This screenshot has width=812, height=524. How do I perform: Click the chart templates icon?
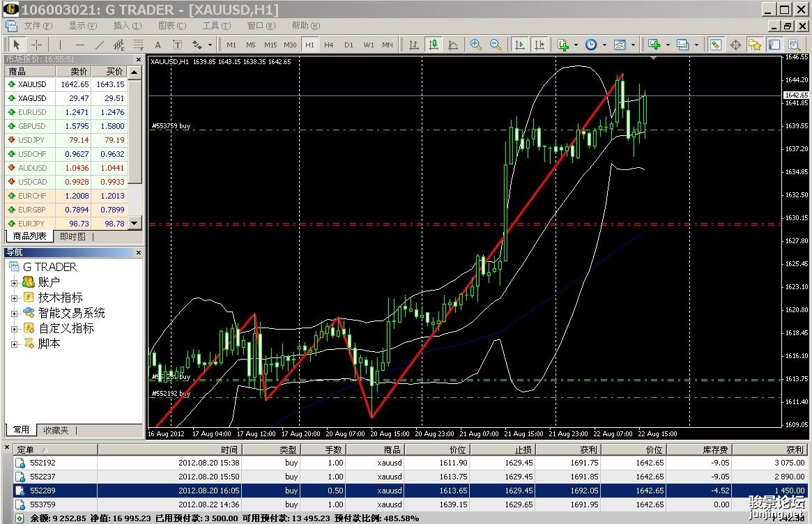tap(620, 45)
